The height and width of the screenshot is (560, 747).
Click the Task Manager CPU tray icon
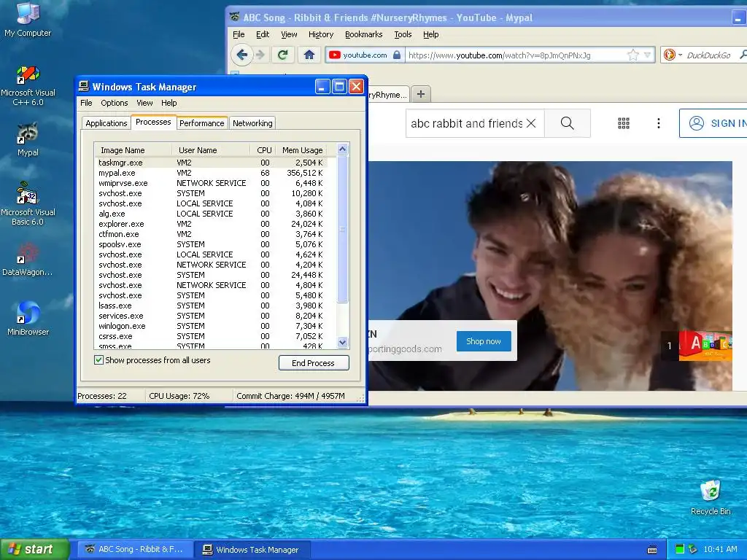(680, 549)
